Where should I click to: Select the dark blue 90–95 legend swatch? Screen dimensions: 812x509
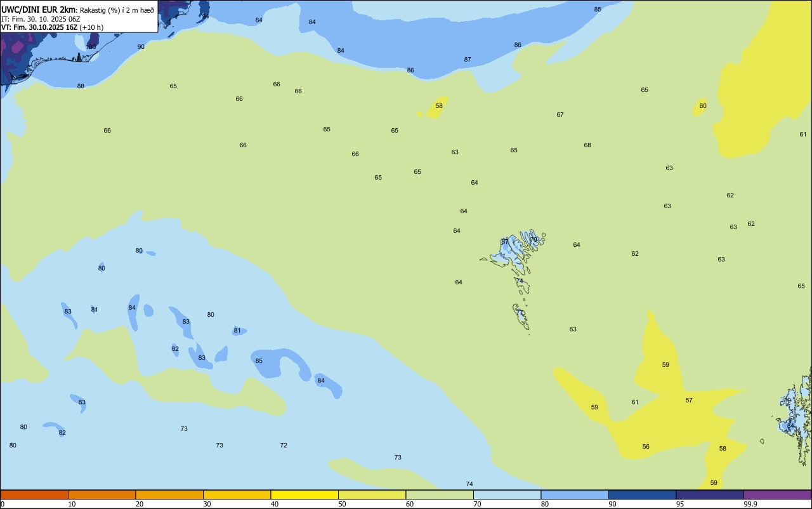[x=642, y=494]
